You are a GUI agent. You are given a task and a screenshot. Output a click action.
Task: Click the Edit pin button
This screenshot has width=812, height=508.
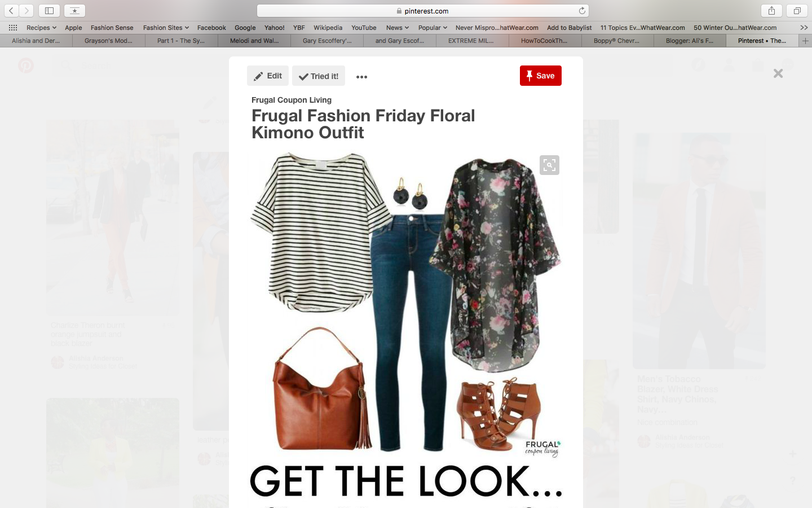tap(268, 76)
